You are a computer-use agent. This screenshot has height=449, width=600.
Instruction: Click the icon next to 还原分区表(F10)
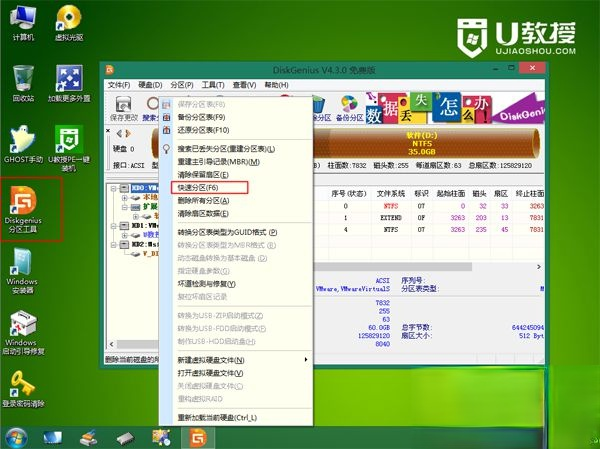click(x=166, y=130)
